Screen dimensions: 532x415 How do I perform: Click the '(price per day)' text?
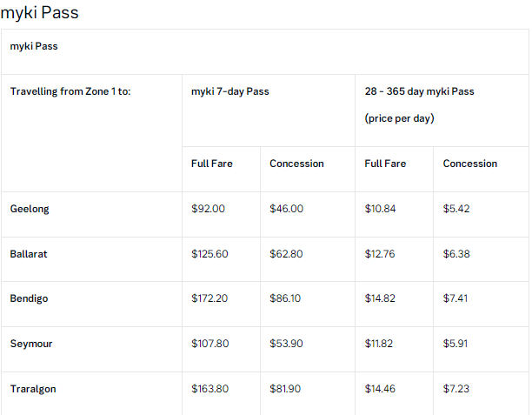399,117
